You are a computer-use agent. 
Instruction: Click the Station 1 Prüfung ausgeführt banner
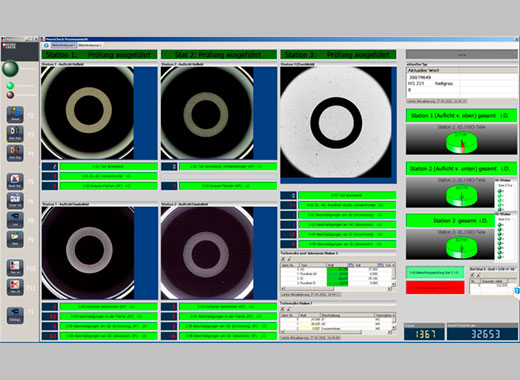coord(99,55)
